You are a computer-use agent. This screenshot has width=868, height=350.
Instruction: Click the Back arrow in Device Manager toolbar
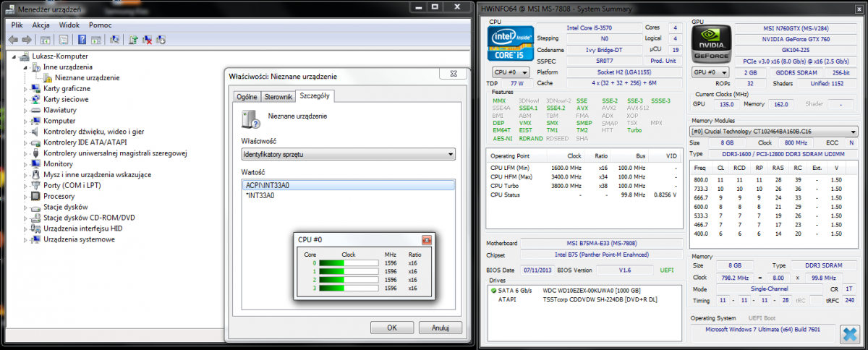13,40
